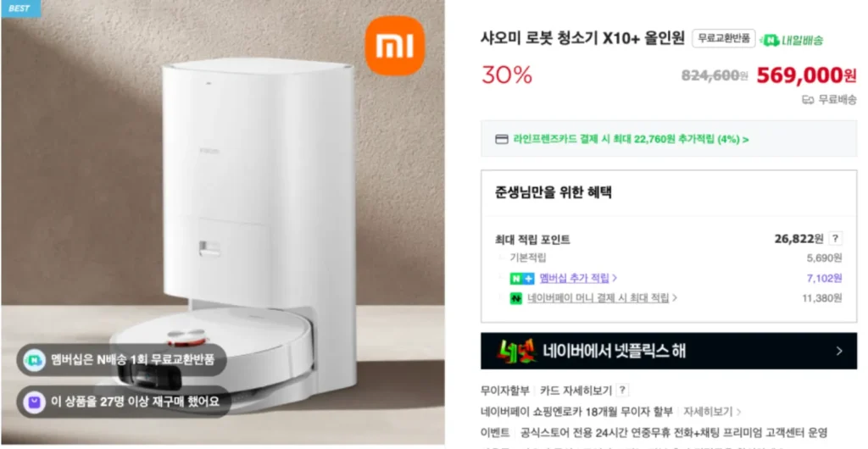Click the delivery truck icon beside 무료배송
Viewport: 868px width, 449px height.
pyautogui.click(x=808, y=99)
